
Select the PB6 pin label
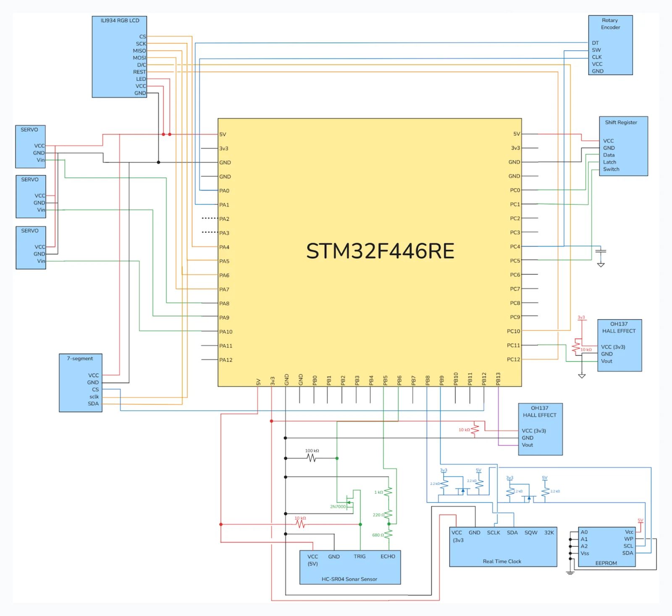399,380
